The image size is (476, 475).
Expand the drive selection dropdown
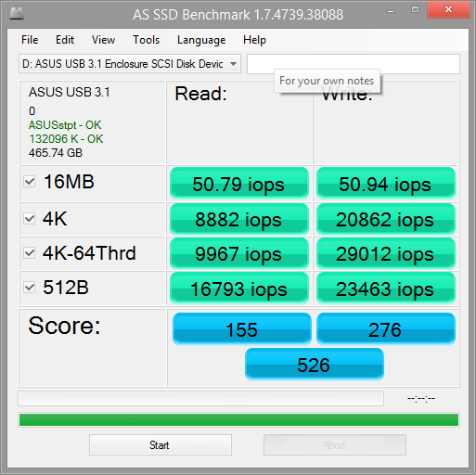click(234, 64)
